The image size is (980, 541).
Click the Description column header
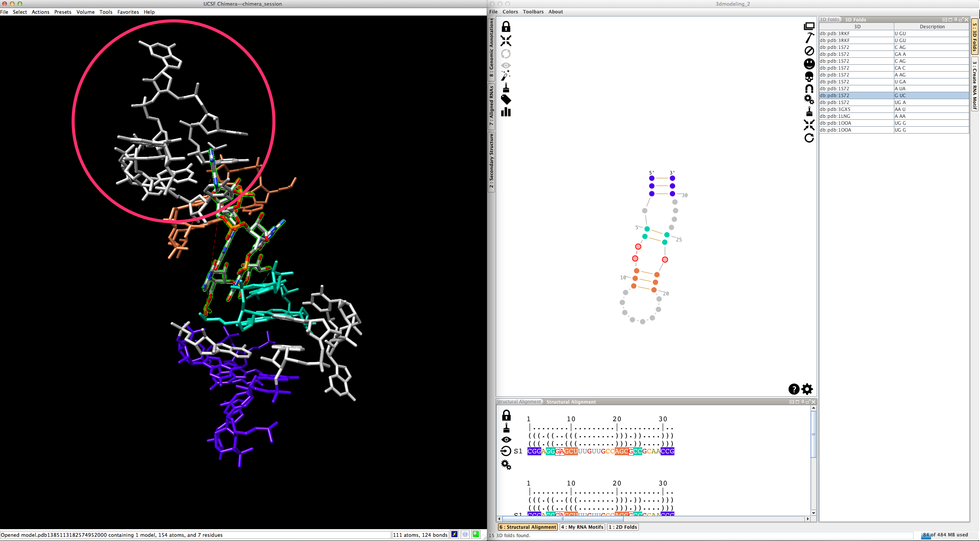pos(932,27)
